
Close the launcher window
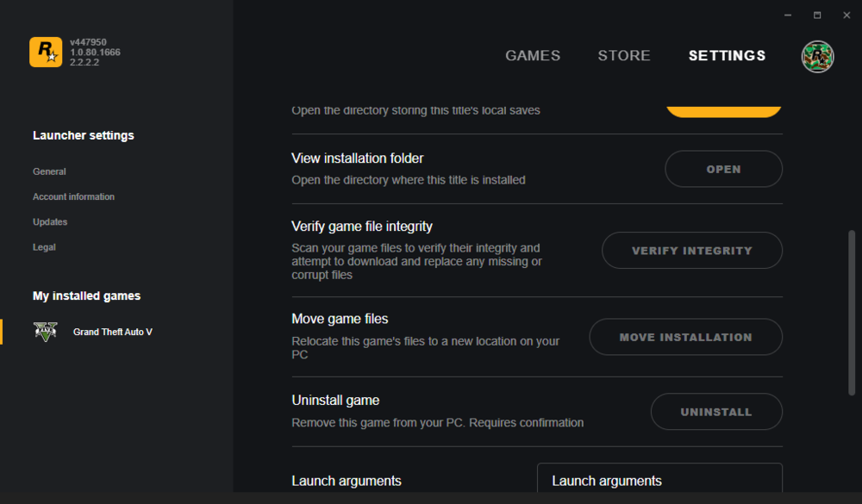pos(846,16)
